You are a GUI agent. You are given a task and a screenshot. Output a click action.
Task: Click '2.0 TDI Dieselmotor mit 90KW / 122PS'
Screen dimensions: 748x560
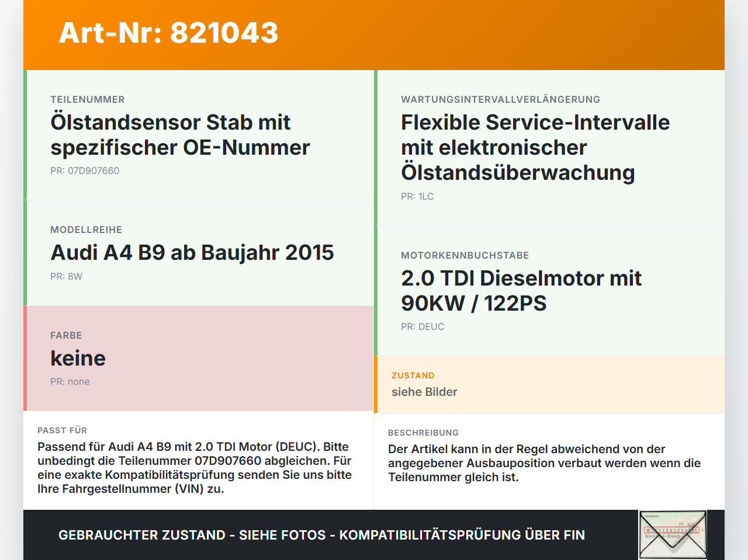[521, 291]
